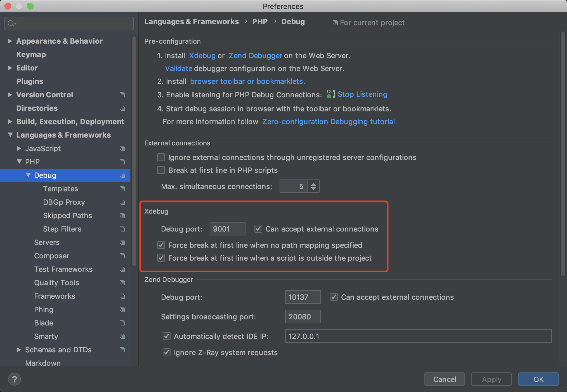Screen dimensions: 567x392
Task: Disable 'Force break at first line when no path mapping specified'
Action: tap(162, 245)
